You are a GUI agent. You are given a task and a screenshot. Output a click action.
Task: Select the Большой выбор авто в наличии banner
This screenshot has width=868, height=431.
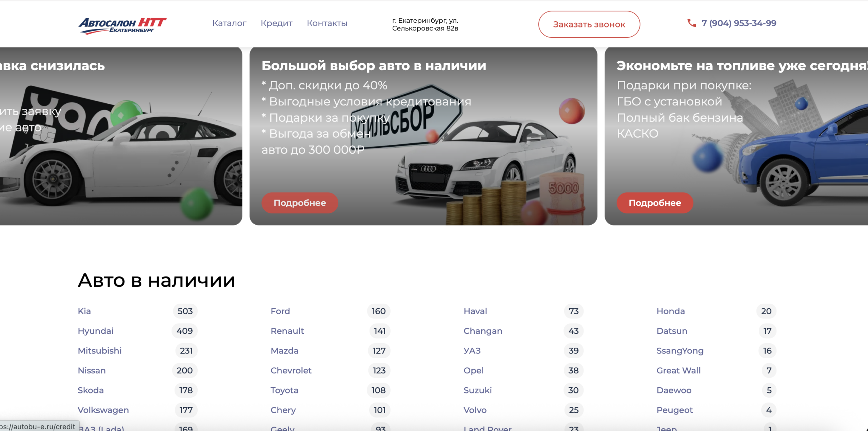pos(423,136)
